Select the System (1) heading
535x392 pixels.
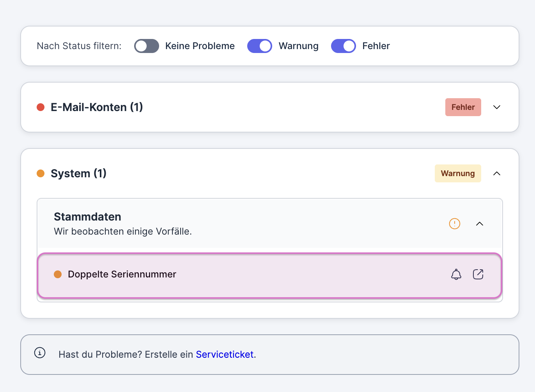pyautogui.click(x=78, y=173)
